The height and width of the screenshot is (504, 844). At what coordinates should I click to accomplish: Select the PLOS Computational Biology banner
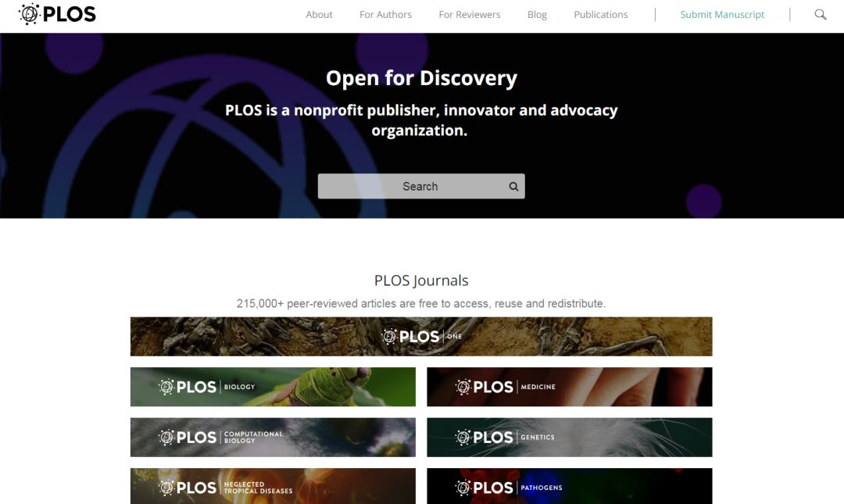(273, 438)
